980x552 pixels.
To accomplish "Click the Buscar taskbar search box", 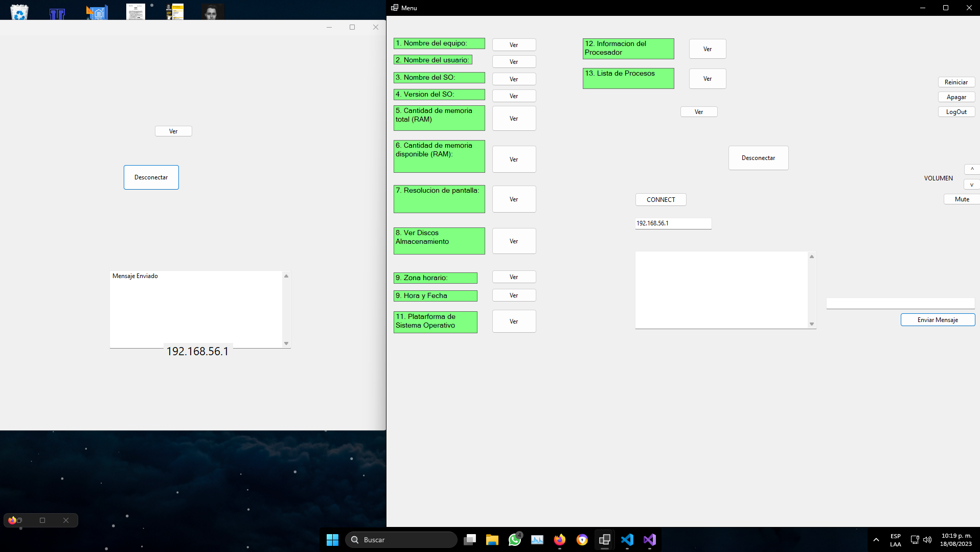I will pyautogui.click(x=401, y=540).
